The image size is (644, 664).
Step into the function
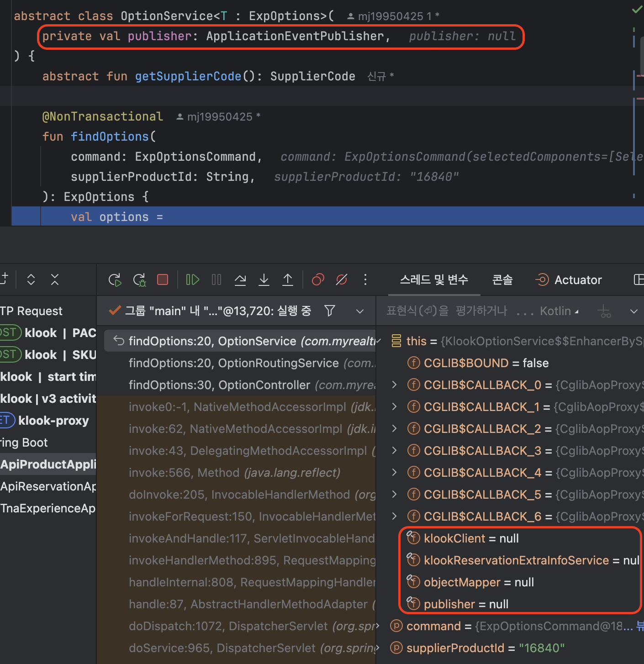click(x=264, y=279)
